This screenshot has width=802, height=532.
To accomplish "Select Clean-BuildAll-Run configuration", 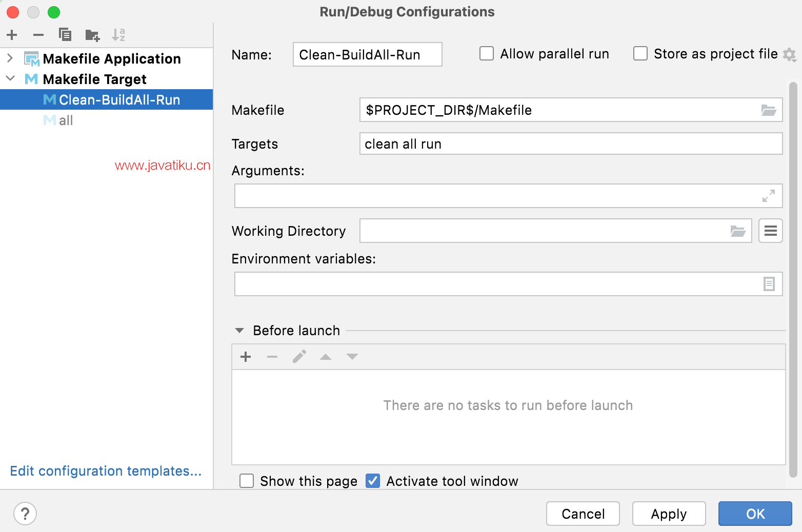I will (x=107, y=100).
